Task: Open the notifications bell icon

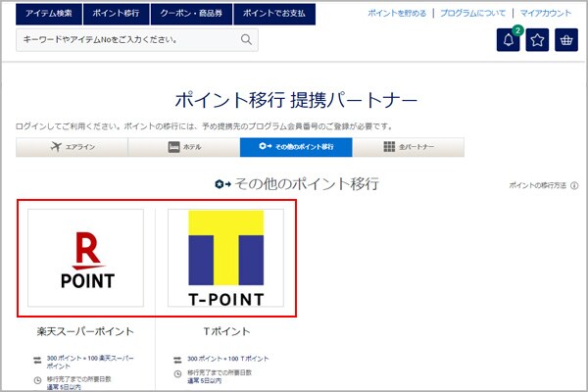Action: coord(508,41)
